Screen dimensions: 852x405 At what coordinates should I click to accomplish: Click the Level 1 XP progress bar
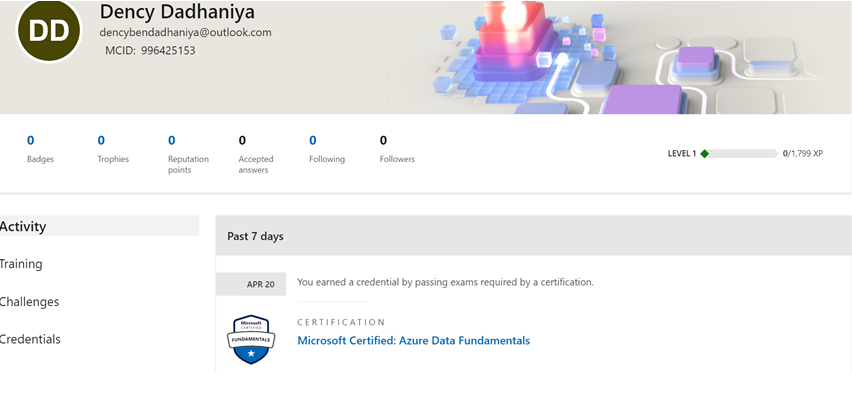coord(740,154)
